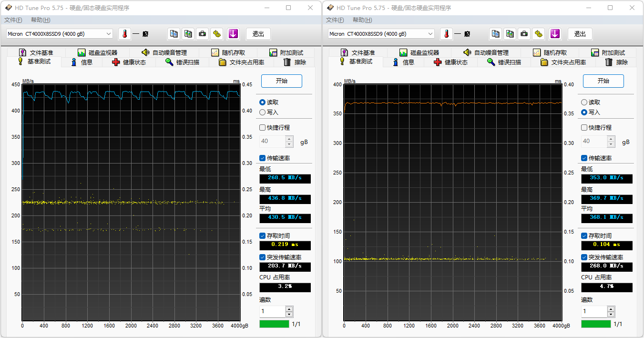Click CPU usage 4.7% value in right window
The height and width of the screenshot is (338, 644).
tap(607, 287)
